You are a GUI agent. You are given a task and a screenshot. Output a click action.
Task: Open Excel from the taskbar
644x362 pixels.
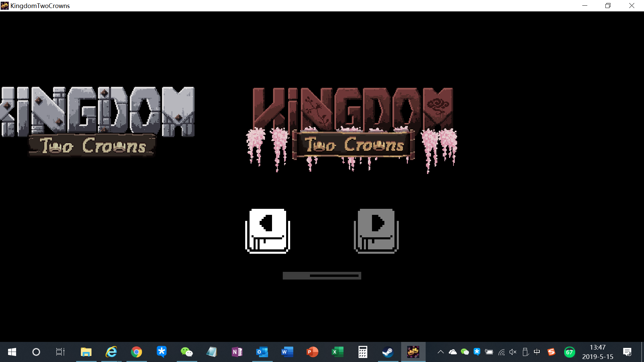[x=338, y=352]
